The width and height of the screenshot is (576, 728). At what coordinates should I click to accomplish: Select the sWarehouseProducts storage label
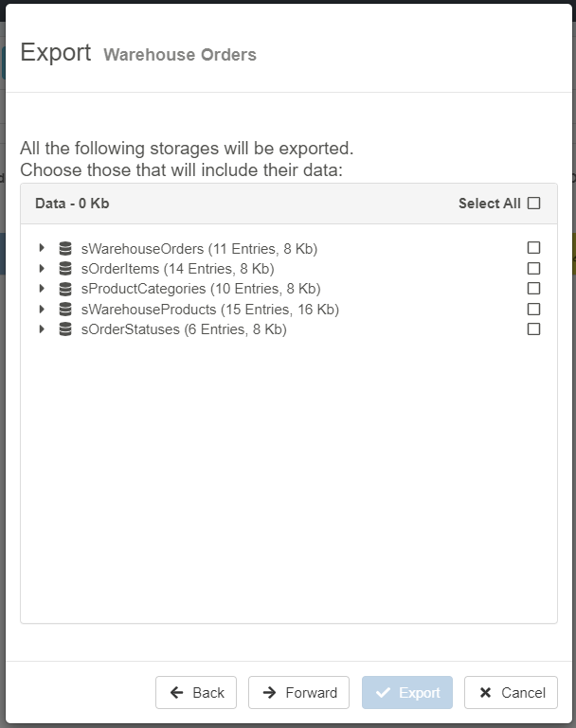tap(210, 310)
